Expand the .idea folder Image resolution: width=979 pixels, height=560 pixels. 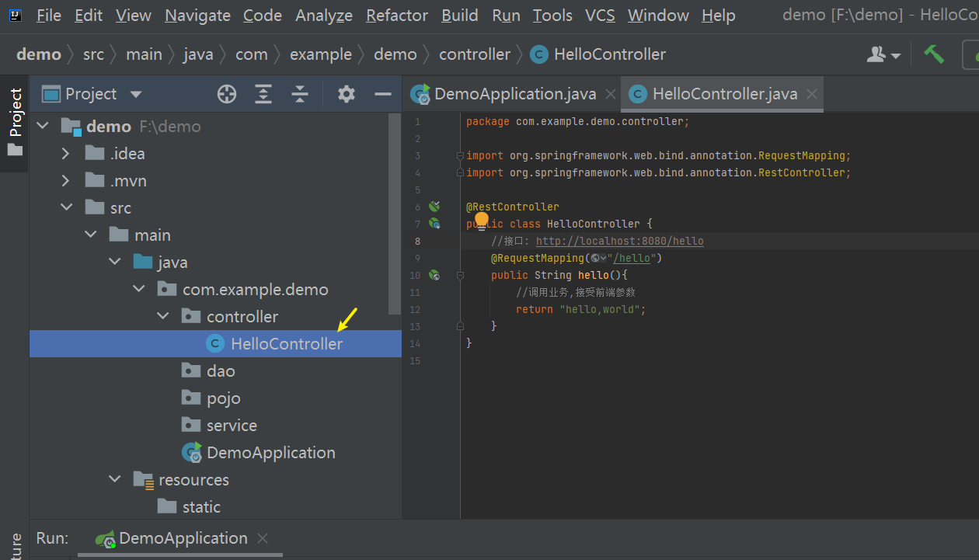[66, 153]
